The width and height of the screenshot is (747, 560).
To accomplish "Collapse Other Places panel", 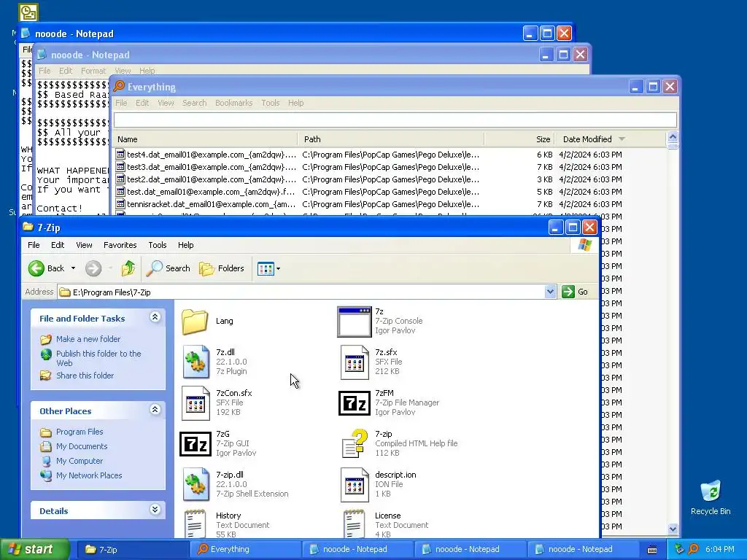I will (155, 410).
